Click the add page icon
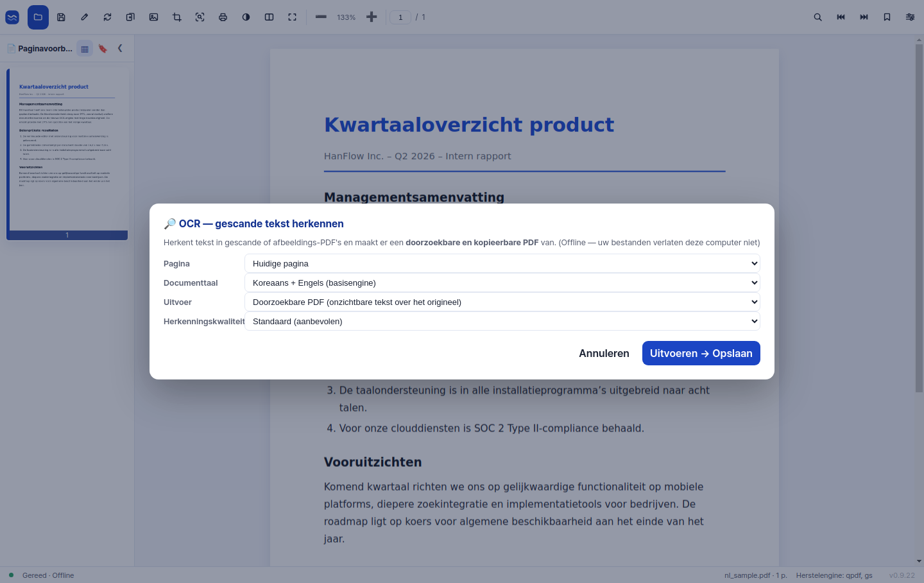The height and width of the screenshot is (583, 924). click(130, 17)
